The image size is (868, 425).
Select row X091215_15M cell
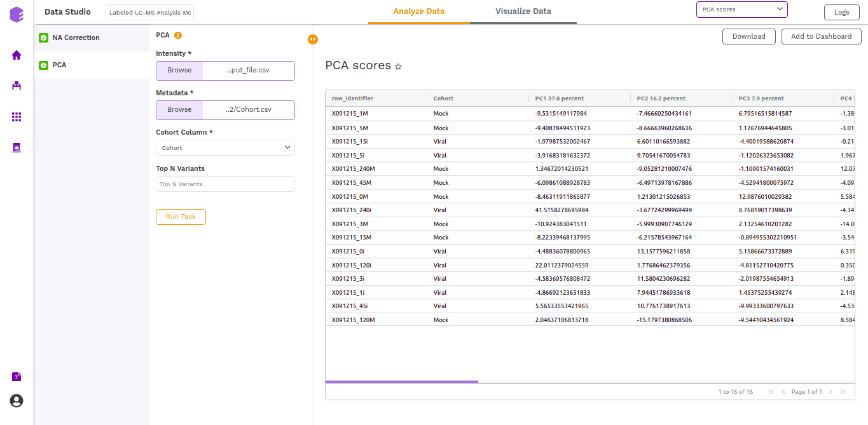click(x=376, y=238)
